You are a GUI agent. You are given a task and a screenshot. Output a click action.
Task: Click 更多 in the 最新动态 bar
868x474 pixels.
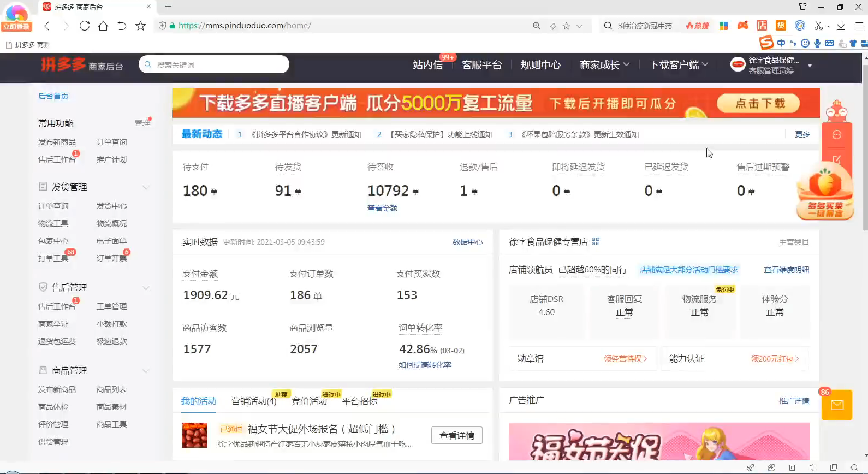pos(802,134)
